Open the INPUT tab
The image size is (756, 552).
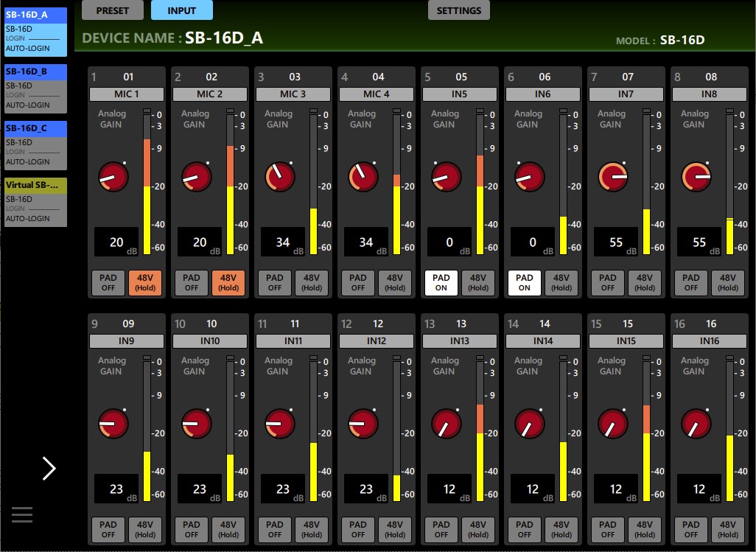(182, 10)
